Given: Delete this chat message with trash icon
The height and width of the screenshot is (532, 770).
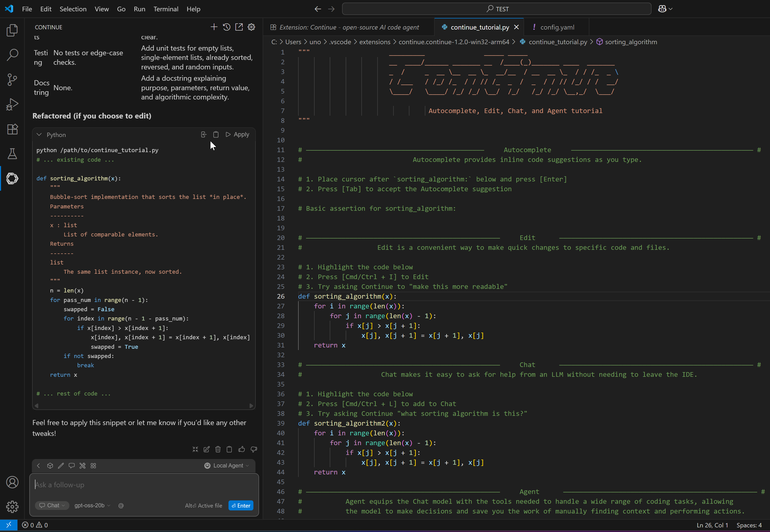Looking at the screenshot, I should pos(218,449).
